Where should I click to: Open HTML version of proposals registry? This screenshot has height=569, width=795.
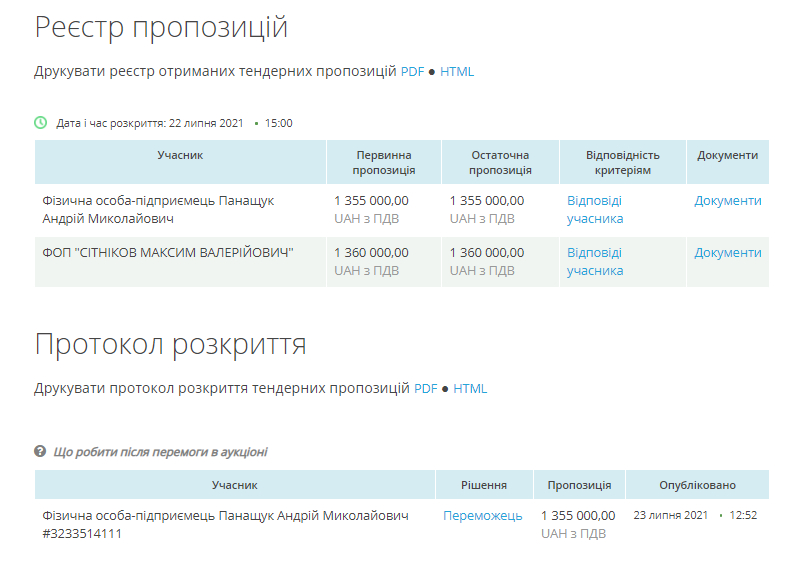(x=457, y=72)
